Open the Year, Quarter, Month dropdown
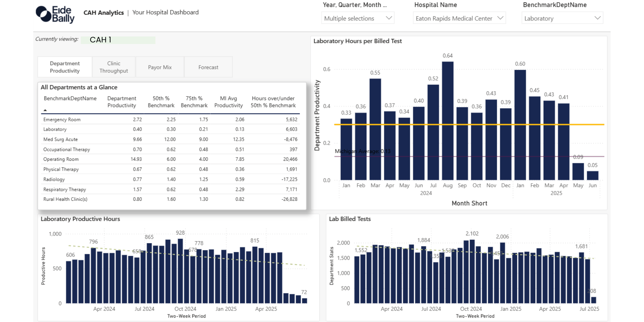Screen dimensions: 644x322 (358, 18)
